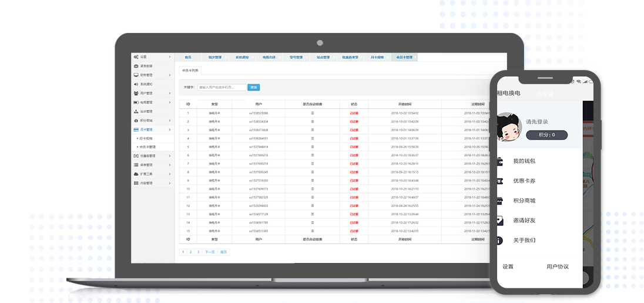
Task: Expand the 扩展工具 sidebar chevron
Action: coord(170,174)
